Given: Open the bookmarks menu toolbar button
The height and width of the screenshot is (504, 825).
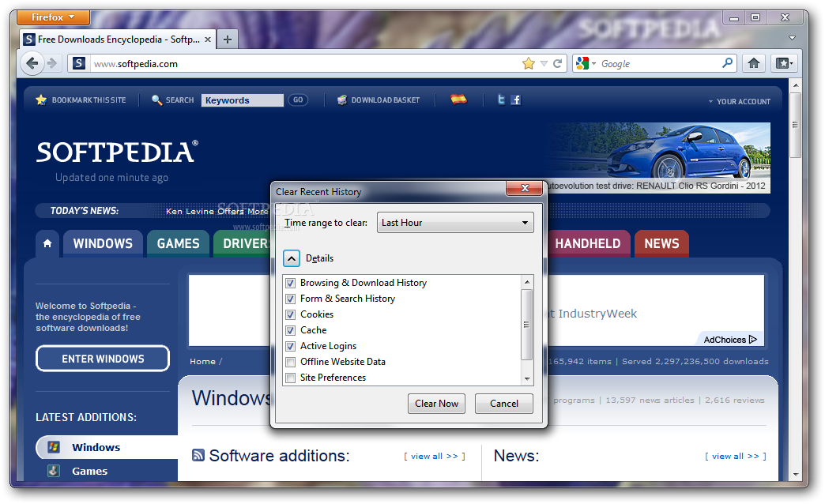Looking at the screenshot, I should pyautogui.click(x=784, y=63).
